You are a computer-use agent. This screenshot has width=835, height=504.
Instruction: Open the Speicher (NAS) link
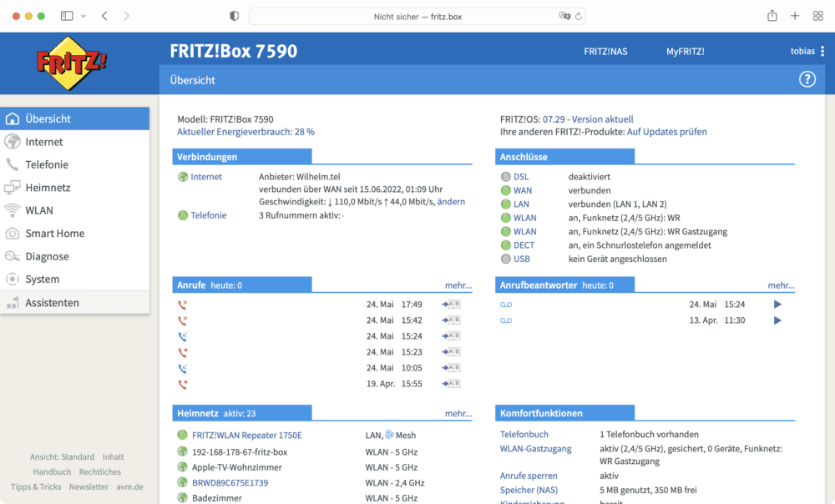point(529,490)
